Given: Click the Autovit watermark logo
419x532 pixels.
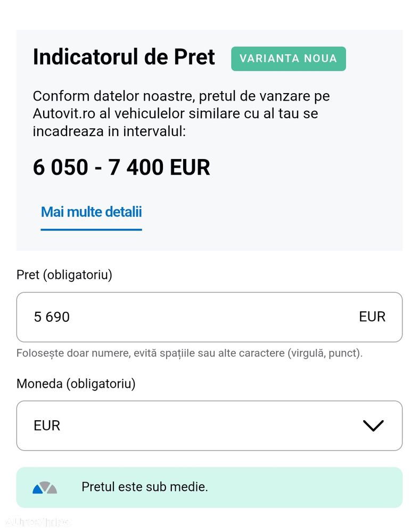Looking at the screenshot, I should 37,522.
